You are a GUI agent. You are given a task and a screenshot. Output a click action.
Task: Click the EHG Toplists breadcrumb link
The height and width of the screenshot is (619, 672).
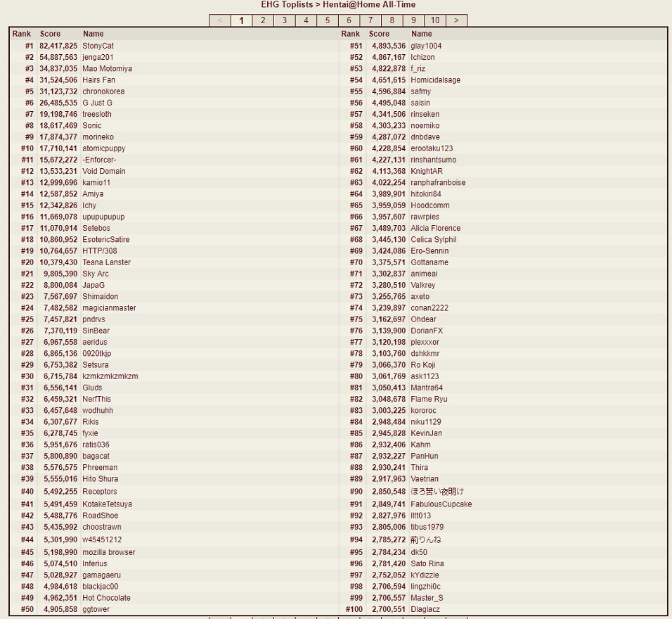[x=287, y=4]
